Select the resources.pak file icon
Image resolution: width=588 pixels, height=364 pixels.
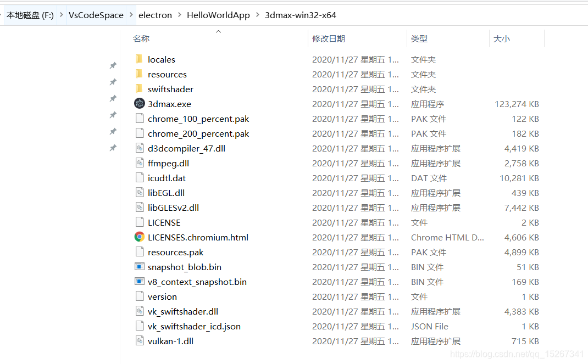tap(140, 252)
